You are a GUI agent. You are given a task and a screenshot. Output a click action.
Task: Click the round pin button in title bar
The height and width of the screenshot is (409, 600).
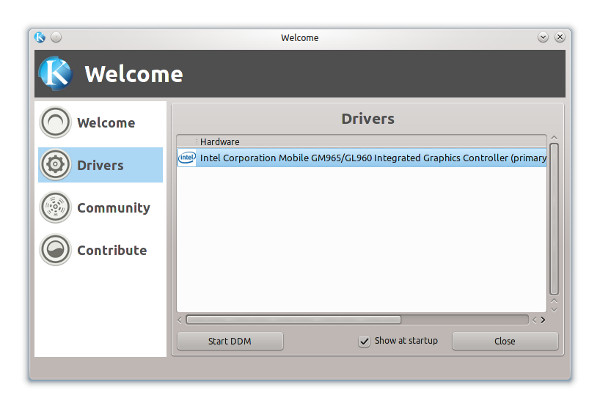pos(56,38)
